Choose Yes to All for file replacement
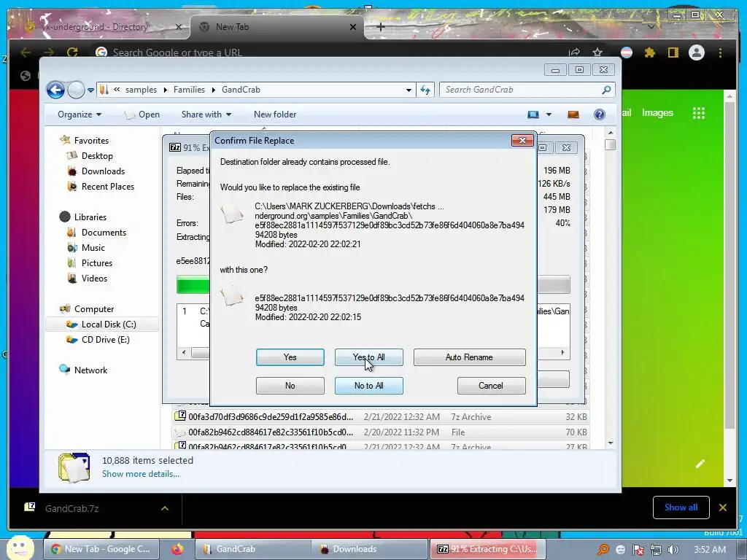The image size is (747, 560). tap(368, 357)
